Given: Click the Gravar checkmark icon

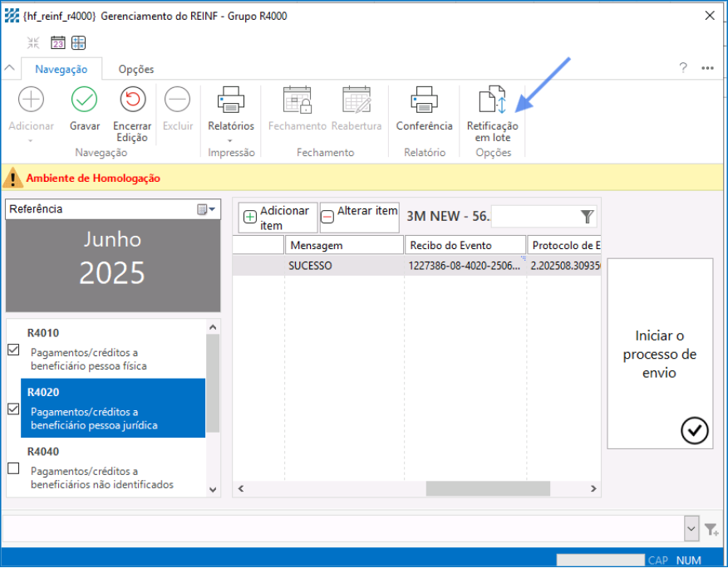Looking at the screenshot, I should 84,100.
